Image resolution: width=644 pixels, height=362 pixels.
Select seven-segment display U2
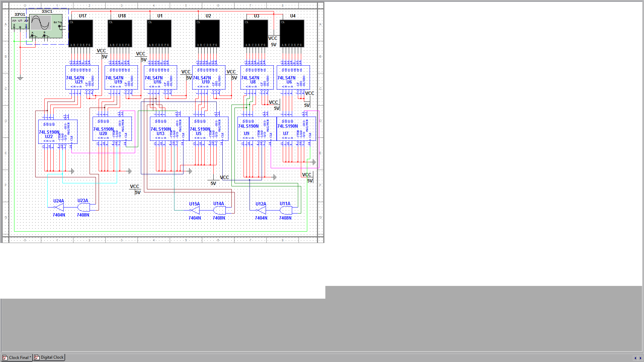point(208,33)
